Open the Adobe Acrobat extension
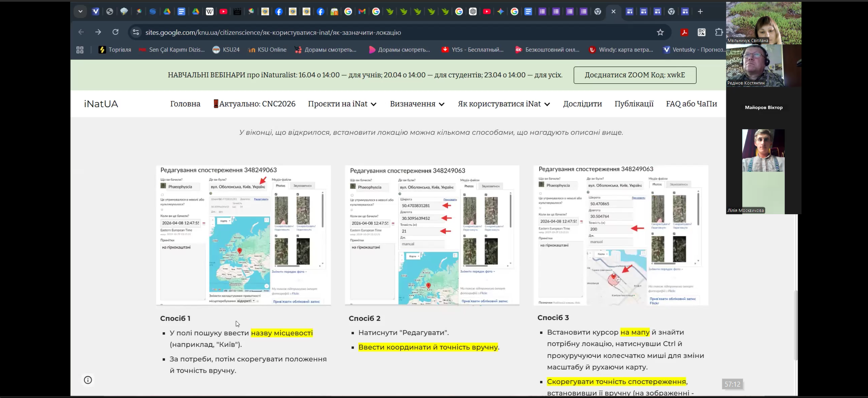Viewport: 868px width, 398px height. [684, 32]
